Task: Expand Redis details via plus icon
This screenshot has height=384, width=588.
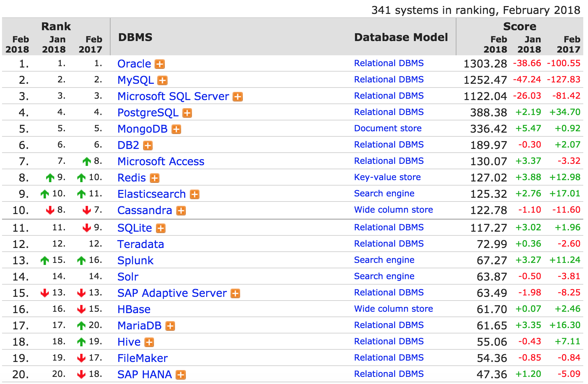Action: [x=154, y=178]
